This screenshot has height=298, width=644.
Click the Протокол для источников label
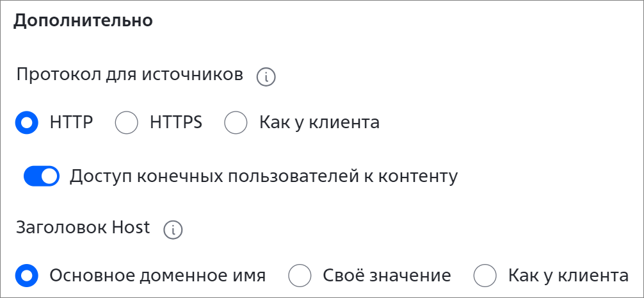[x=130, y=75]
